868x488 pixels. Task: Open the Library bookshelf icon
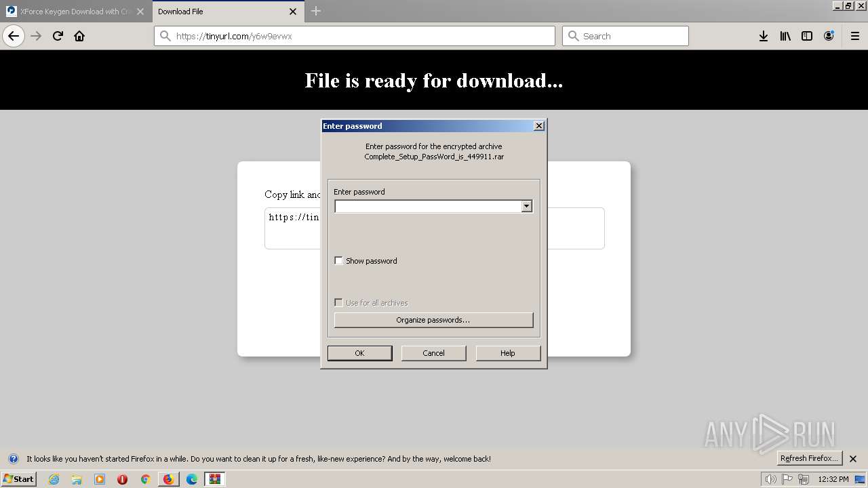[785, 36]
